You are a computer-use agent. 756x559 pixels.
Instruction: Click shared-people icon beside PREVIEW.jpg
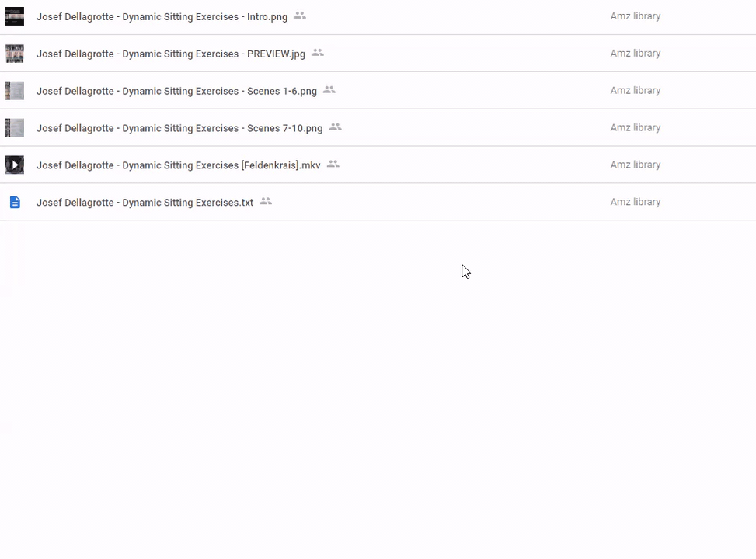click(317, 53)
